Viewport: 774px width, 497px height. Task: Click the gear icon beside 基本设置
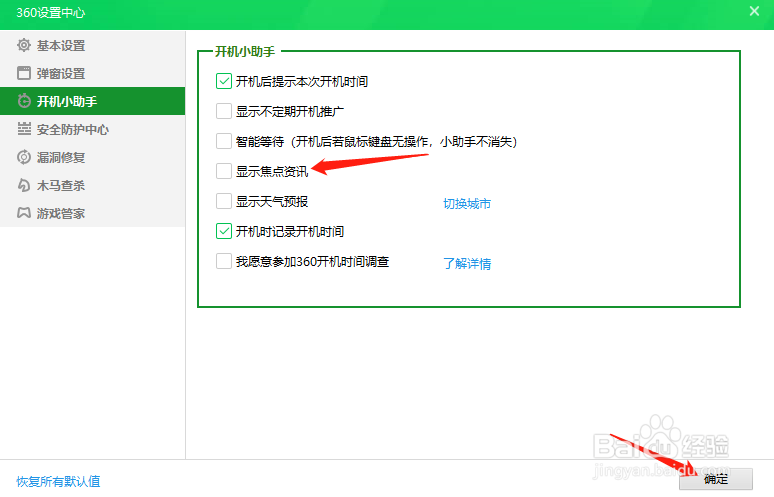point(24,45)
